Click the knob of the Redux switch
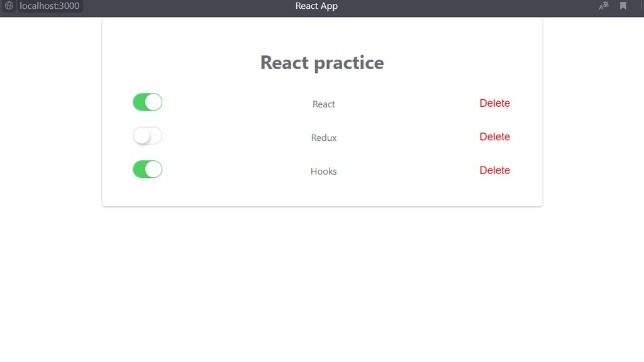644x362 pixels. tap(141, 136)
